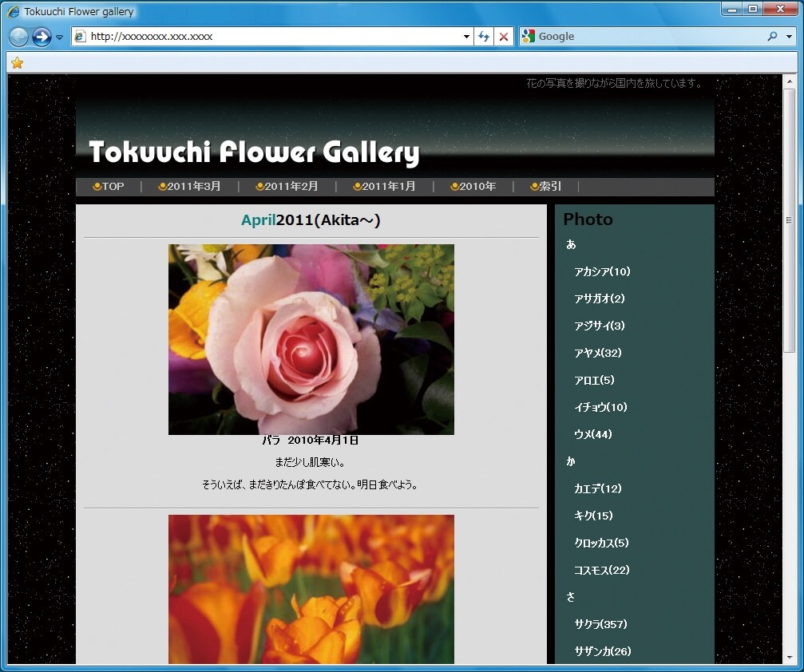Viewport: 804px width, 672px height.
Task: Open Favorites with the star icon
Action: click(17, 63)
